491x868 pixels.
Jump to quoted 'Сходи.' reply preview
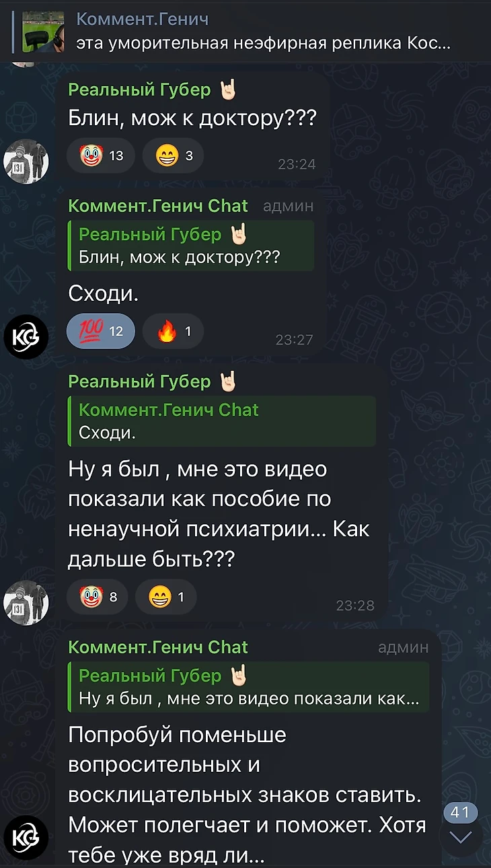coord(221,421)
